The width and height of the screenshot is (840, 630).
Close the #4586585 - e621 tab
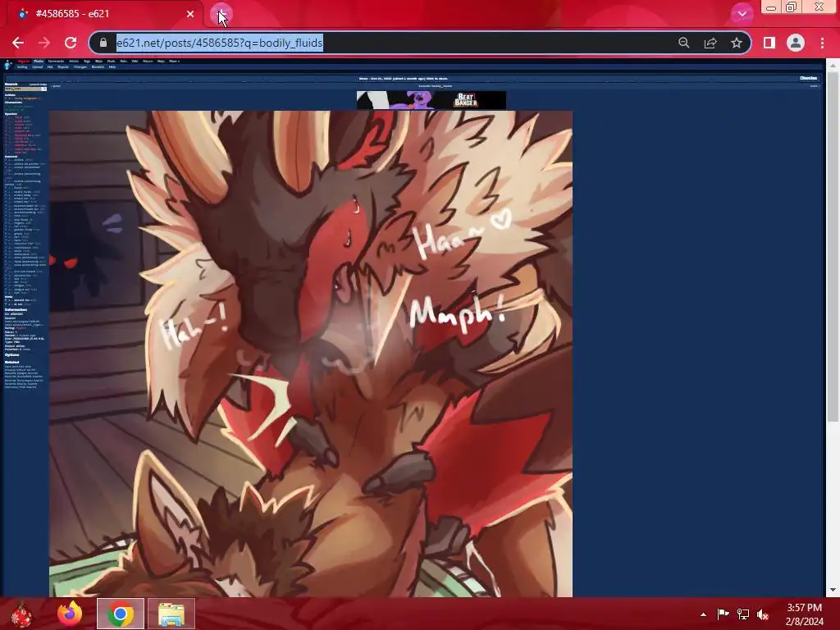[x=190, y=14]
